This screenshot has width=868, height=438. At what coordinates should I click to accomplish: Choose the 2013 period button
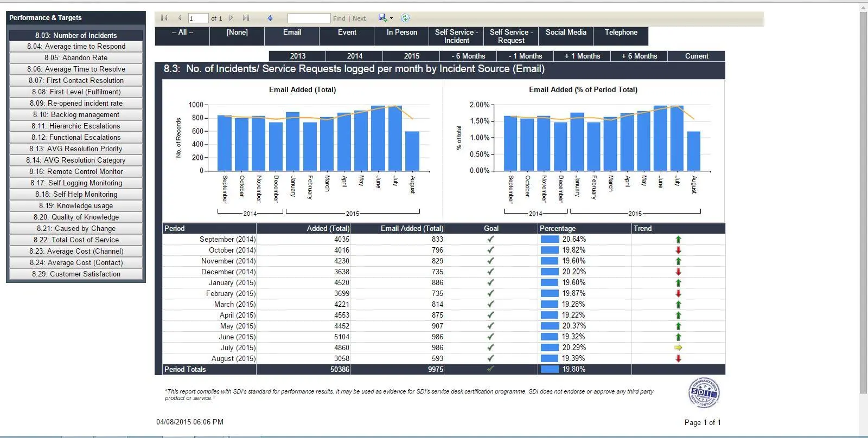coord(297,56)
